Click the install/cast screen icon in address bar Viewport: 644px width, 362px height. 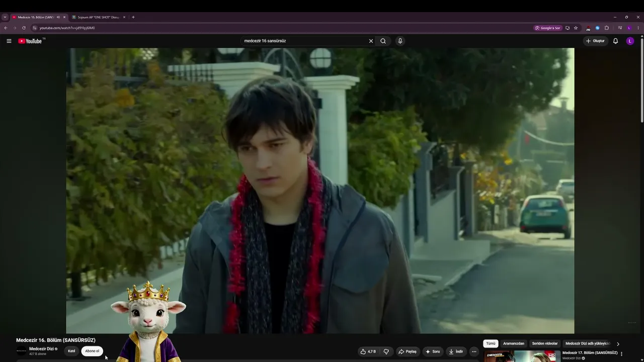568,28
